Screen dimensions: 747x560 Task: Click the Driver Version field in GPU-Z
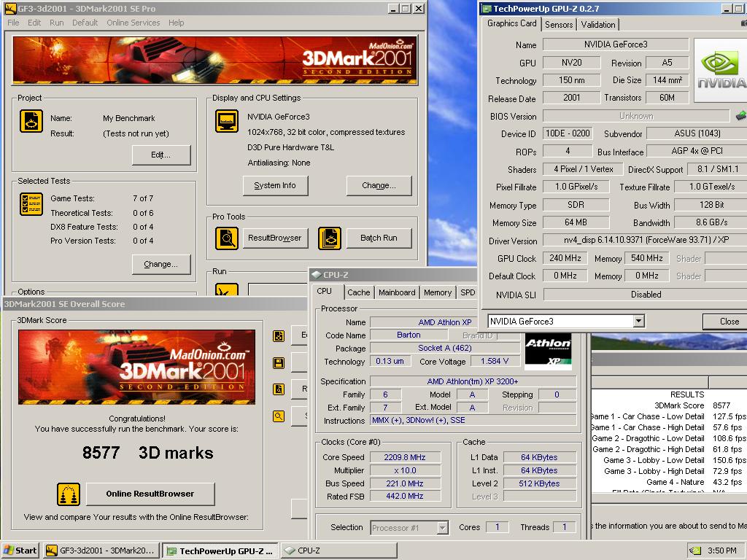(646, 240)
